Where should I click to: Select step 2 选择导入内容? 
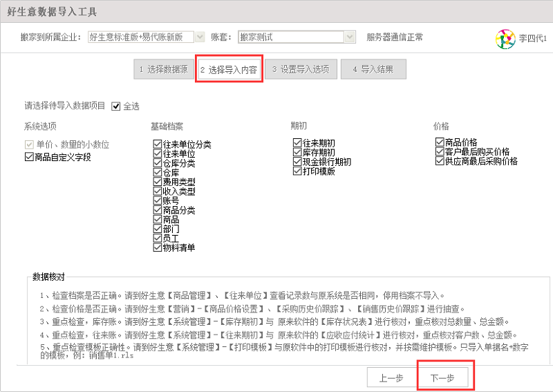[229, 70]
